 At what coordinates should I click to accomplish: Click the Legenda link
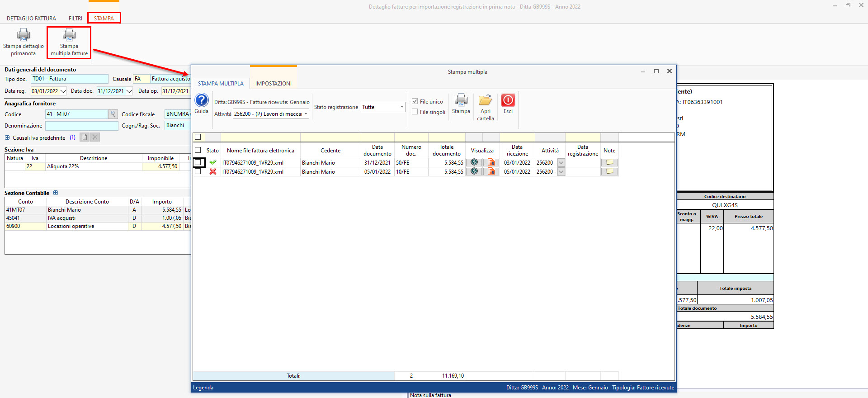click(x=203, y=388)
